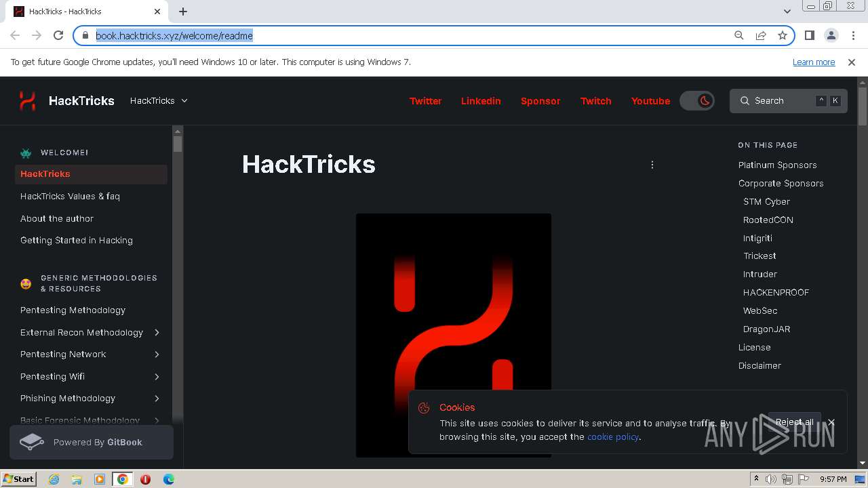Click the Powered By GitBook button
This screenshot has height=488, width=868.
(x=92, y=442)
